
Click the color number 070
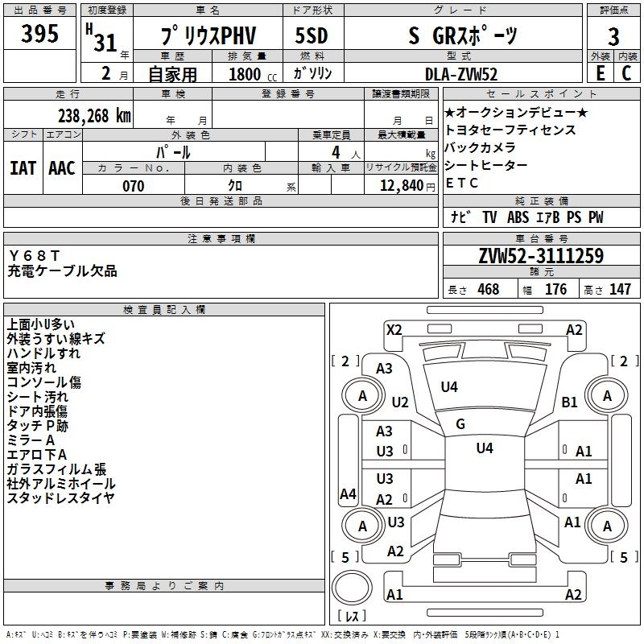(x=133, y=186)
